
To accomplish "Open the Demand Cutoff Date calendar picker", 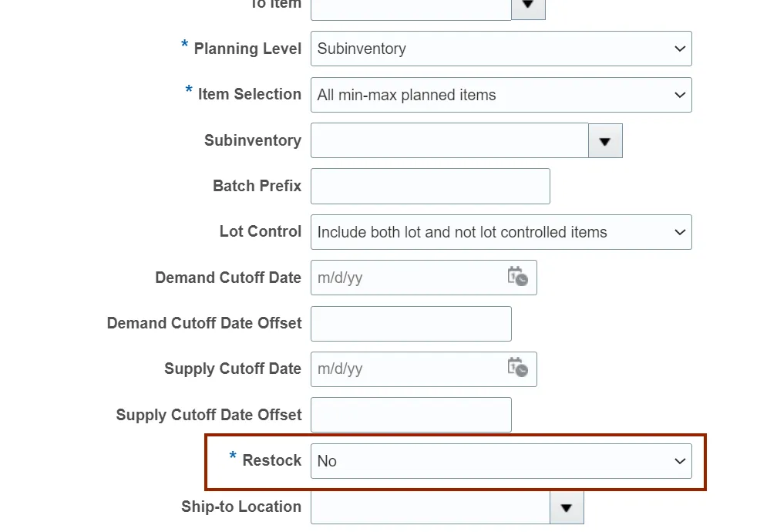I will click(517, 278).
